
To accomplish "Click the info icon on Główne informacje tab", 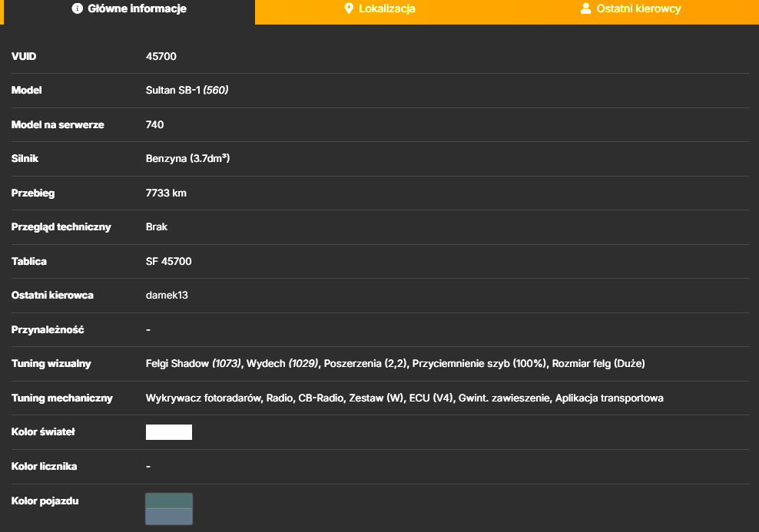I will (x=78, y=8).
